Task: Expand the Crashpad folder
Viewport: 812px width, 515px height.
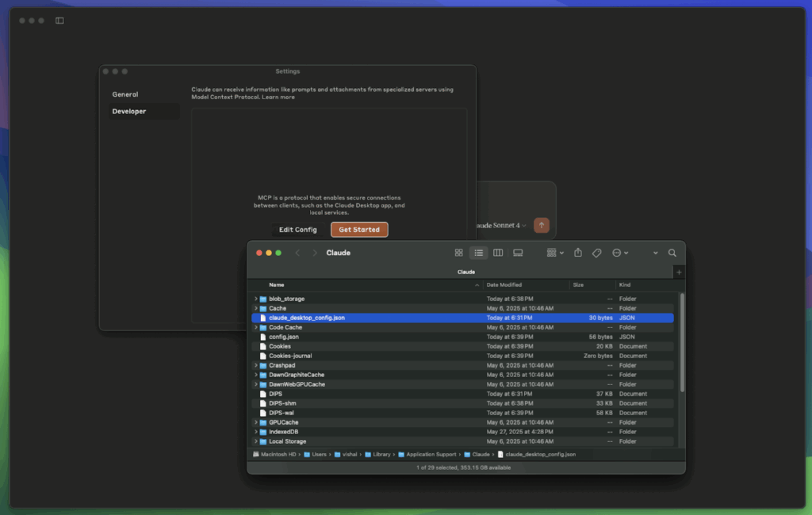Action: point(256,365)
